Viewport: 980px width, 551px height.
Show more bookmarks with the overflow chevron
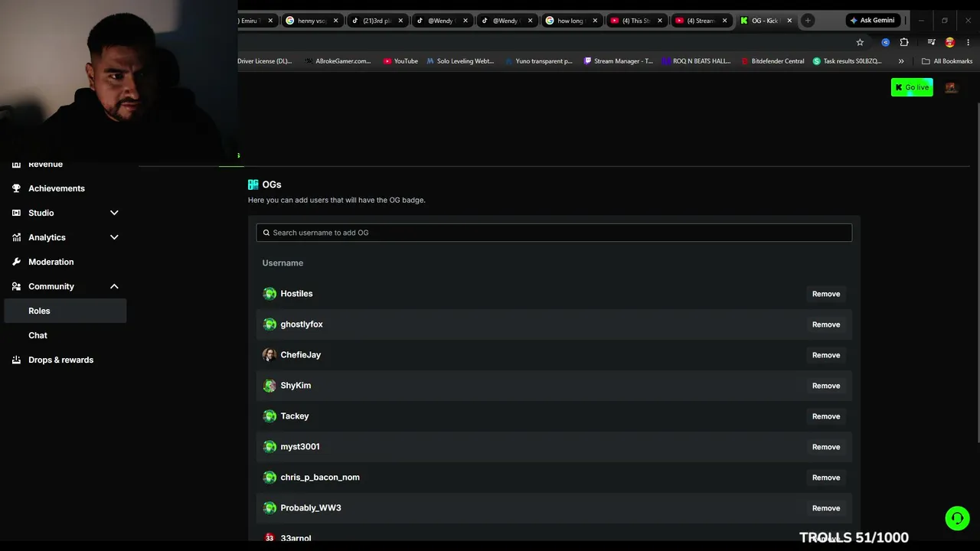(x=901, y=61)
